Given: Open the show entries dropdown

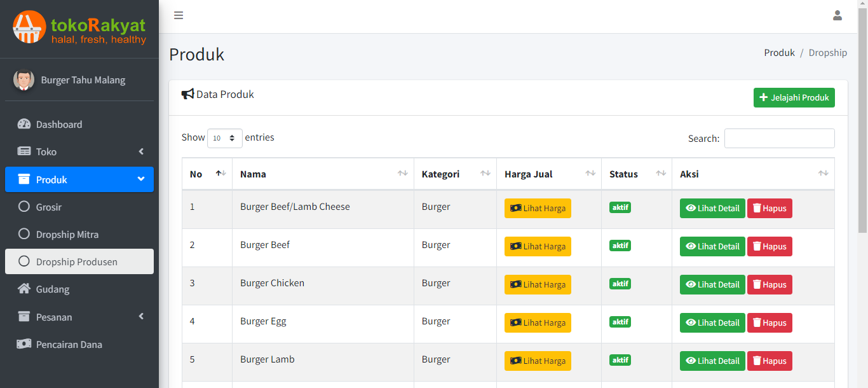Looking at the screenshot, I should tap(224, 138).
